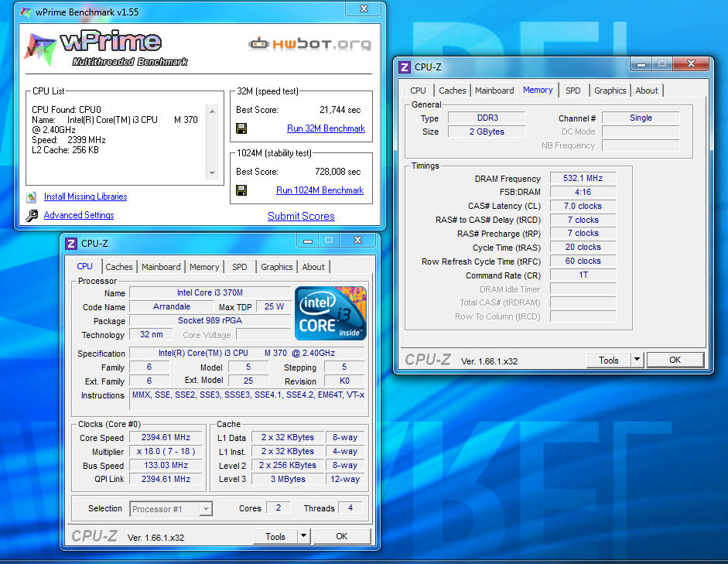Select Memory tab in memory CPU-Z window
Screen dimensions: 728x564
click(x=538, y=90)
